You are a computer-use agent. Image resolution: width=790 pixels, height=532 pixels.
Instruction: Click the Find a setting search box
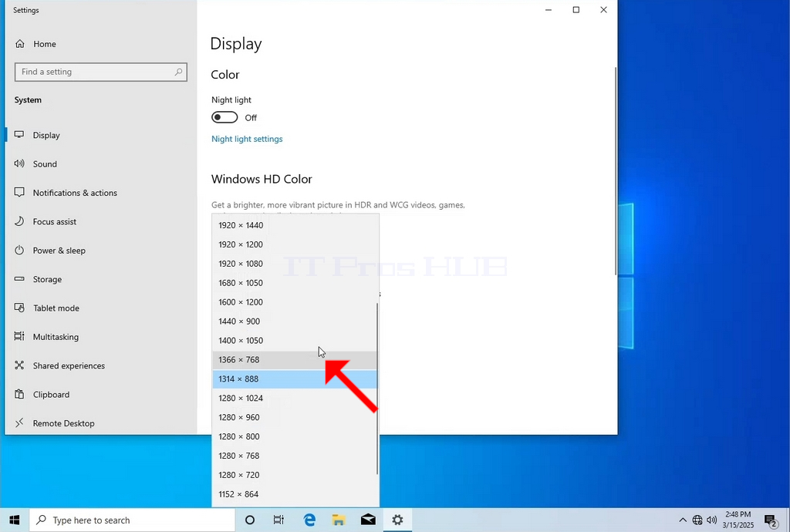(x=101, y=72)
